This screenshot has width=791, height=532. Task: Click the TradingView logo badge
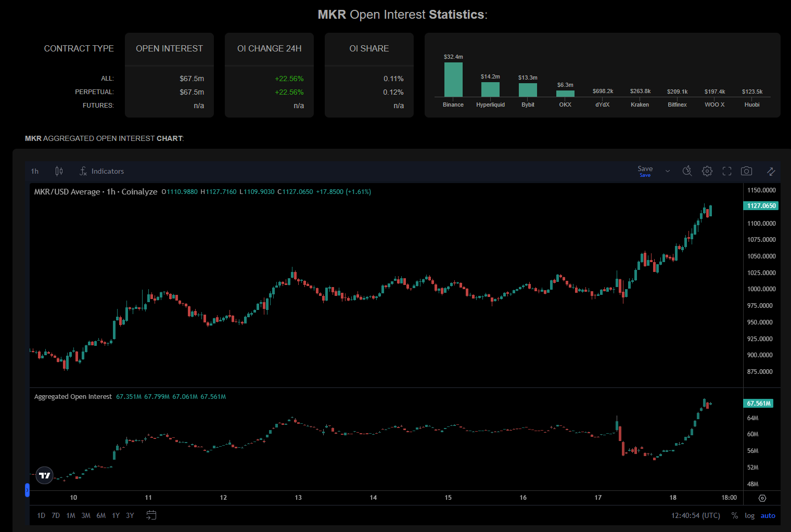pos(45,475)
